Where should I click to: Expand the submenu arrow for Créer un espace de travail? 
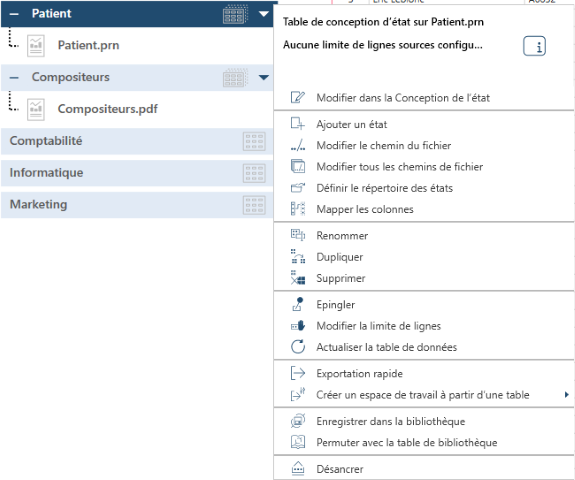click(x=567, y=395)
